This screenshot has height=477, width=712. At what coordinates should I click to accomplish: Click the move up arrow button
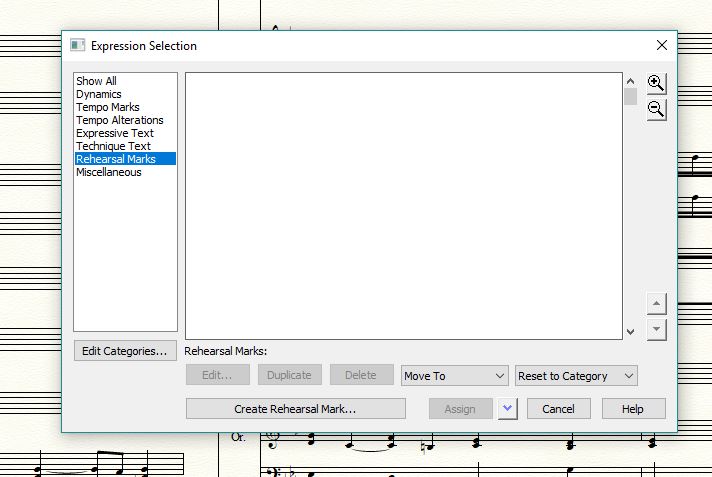(x=656, y=304)
